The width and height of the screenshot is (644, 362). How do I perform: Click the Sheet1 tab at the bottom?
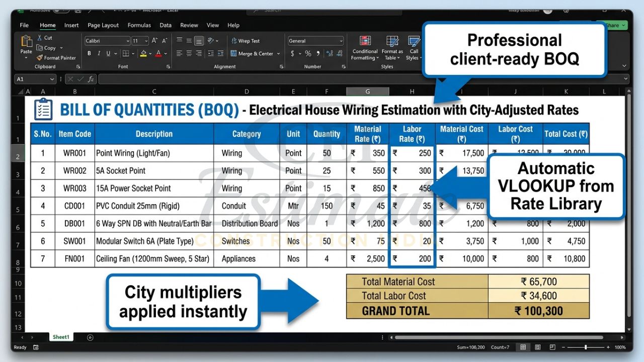tap(61, 337)
